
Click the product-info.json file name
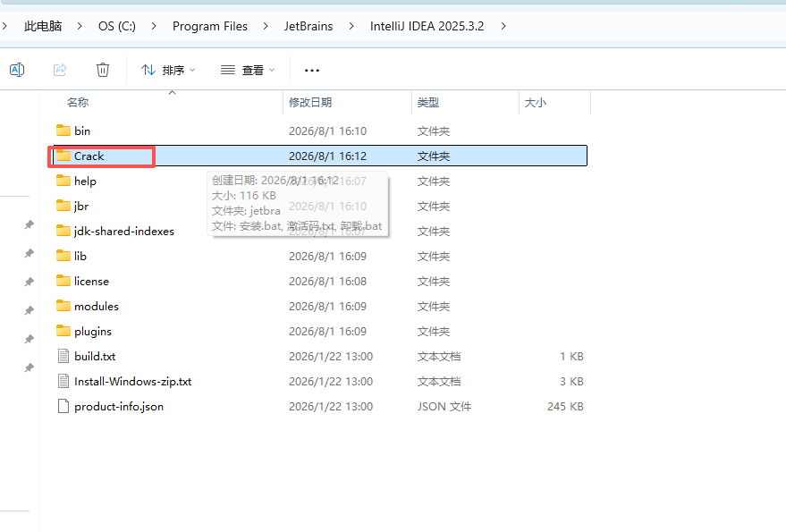[x=119, y=407]
